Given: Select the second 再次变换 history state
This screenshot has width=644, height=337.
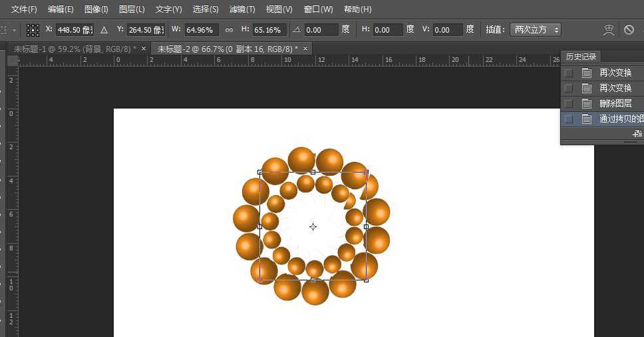Looking at the screenshot, I should (x=615, y=88).
